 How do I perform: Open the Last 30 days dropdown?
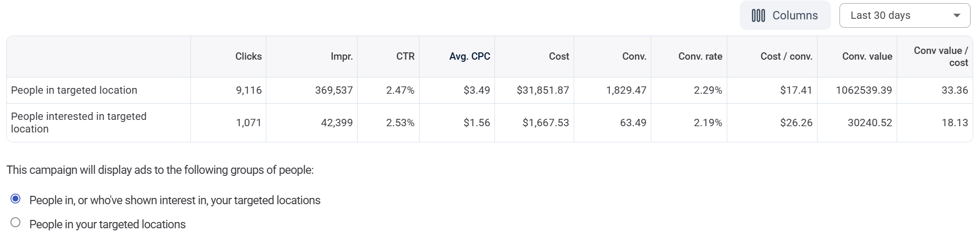pos(904,16)
